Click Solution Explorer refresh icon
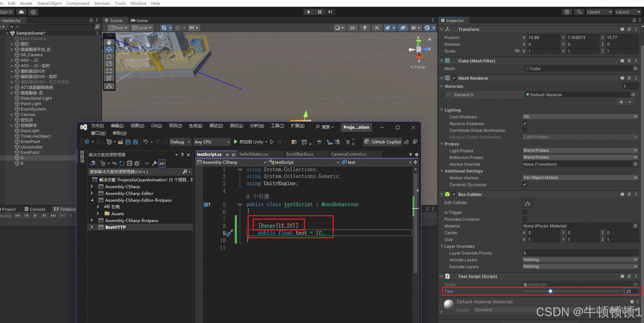The height and width of the screenshot is (323, 644). pyautogui.click(x=122, y=163)
